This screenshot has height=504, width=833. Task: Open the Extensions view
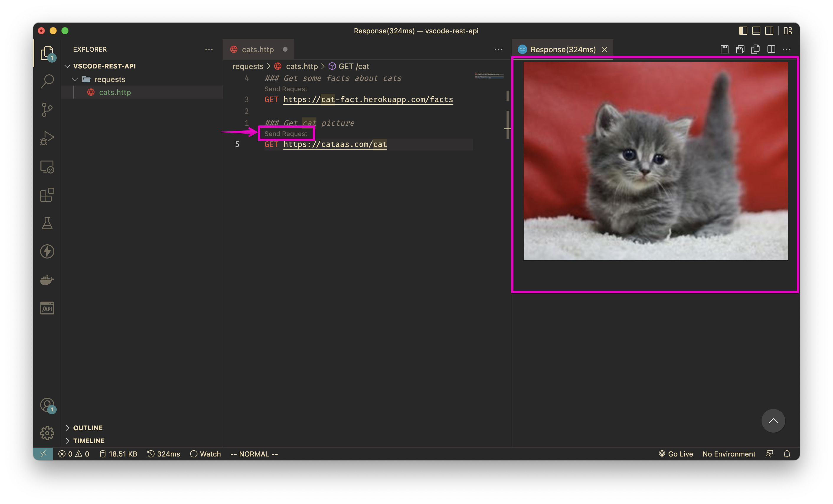click(47, 195)
